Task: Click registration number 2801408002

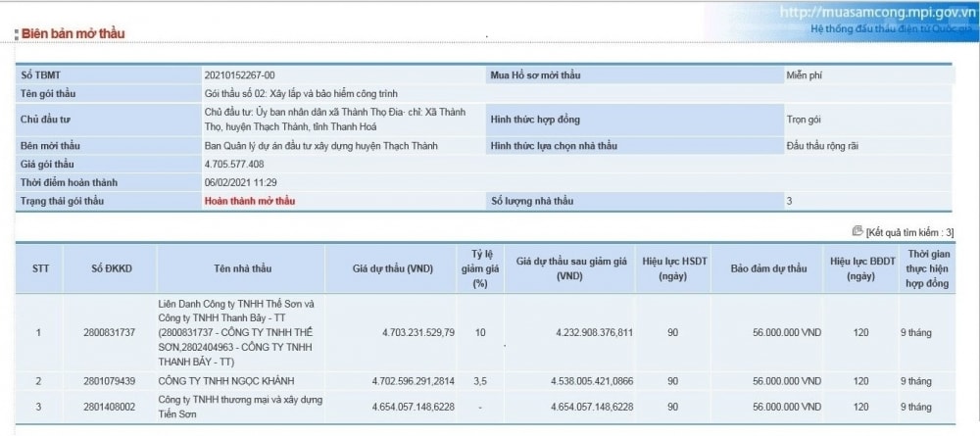Action: (109, 407)
